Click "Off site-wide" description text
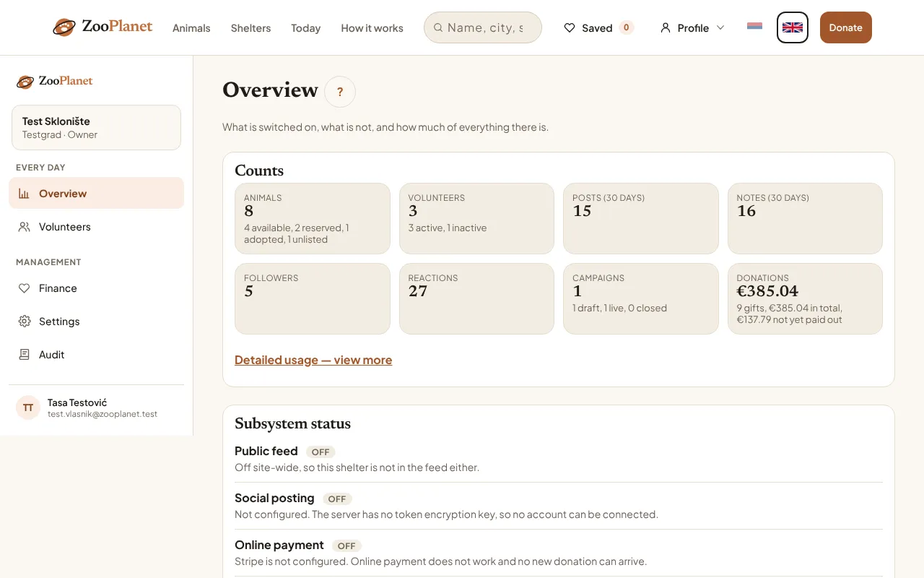The height and width of the screenshot is (578, 924). tap(357, 467)
